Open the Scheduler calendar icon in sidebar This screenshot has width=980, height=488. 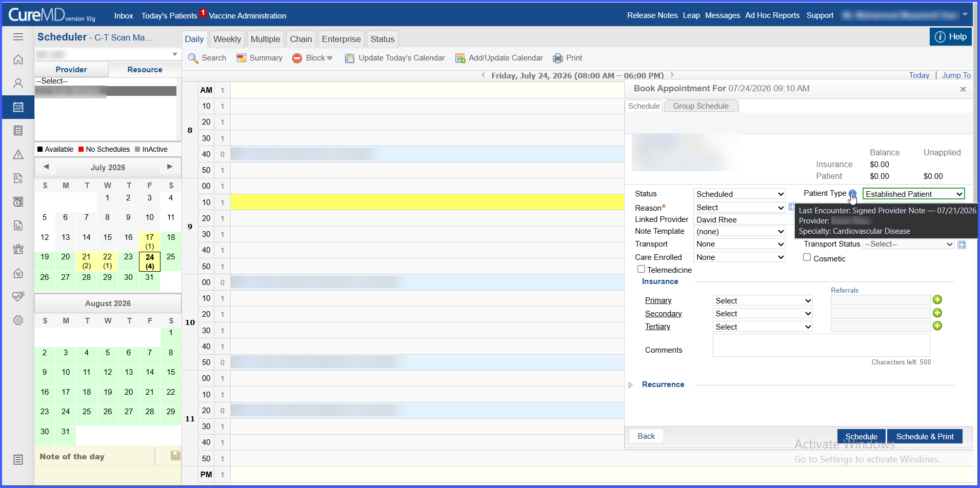[x=18, y=107]
